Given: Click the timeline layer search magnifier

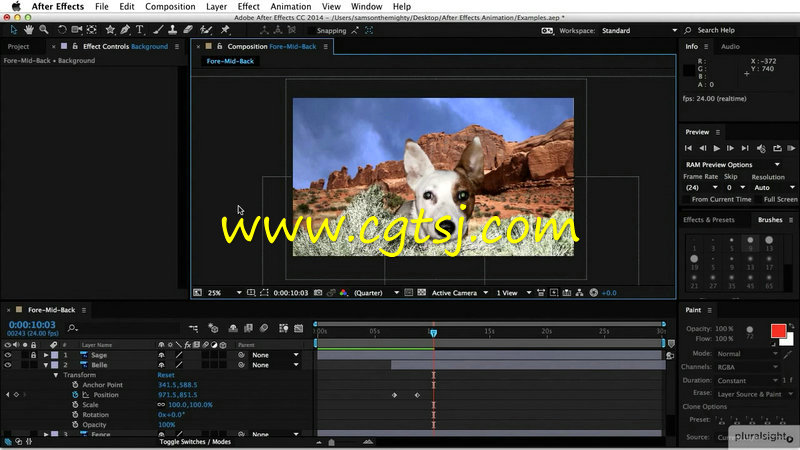Looking at the screenshot, I should tap(72, 328).
